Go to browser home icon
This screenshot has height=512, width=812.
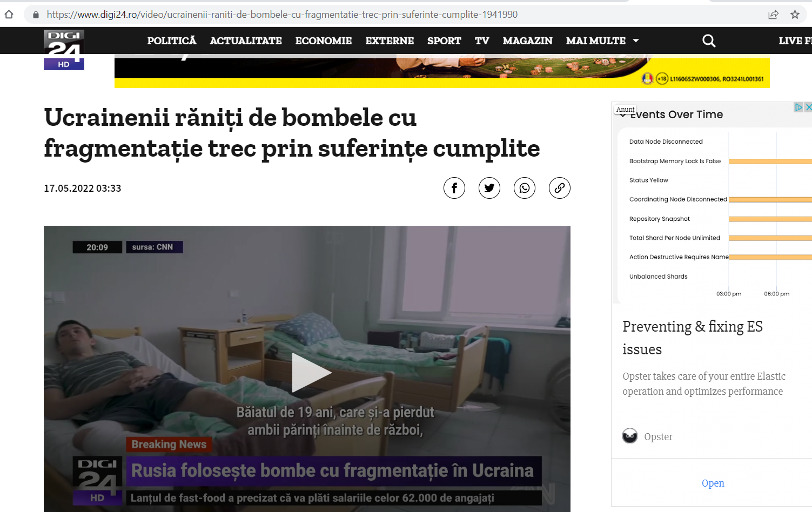9,15
